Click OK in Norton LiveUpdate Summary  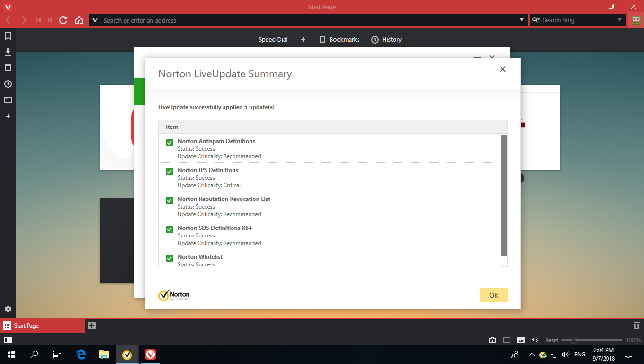pos(493,295)
